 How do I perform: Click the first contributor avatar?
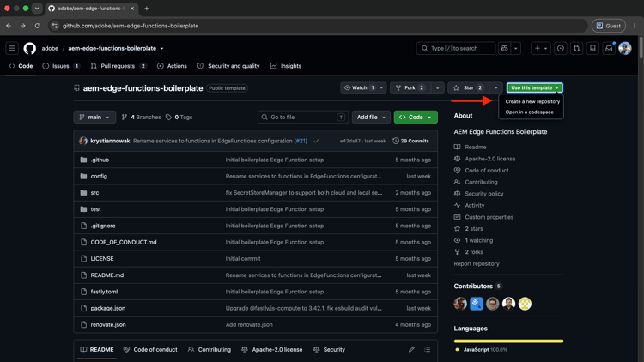pos(460,304)
